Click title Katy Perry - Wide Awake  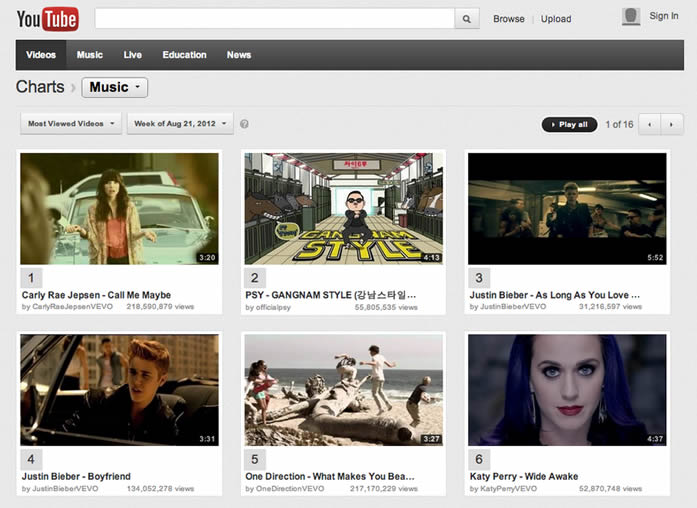524,476
